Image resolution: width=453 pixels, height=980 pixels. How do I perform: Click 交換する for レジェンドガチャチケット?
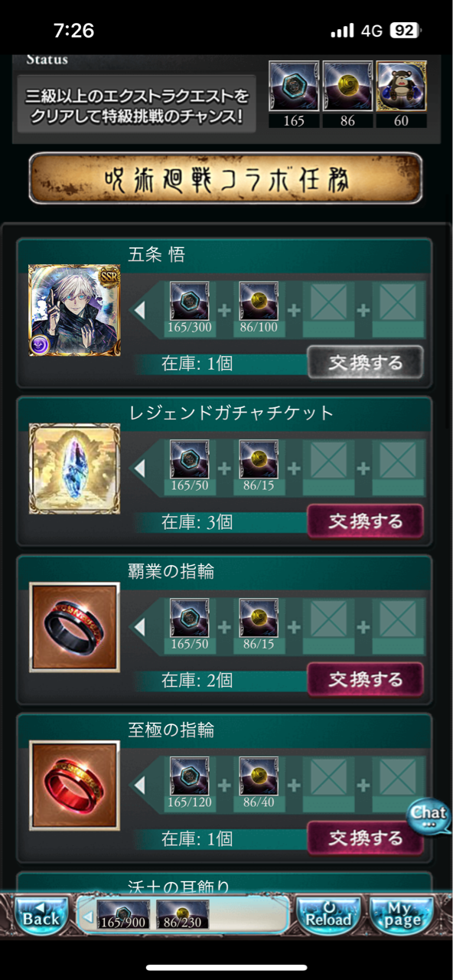coord(366,521)
